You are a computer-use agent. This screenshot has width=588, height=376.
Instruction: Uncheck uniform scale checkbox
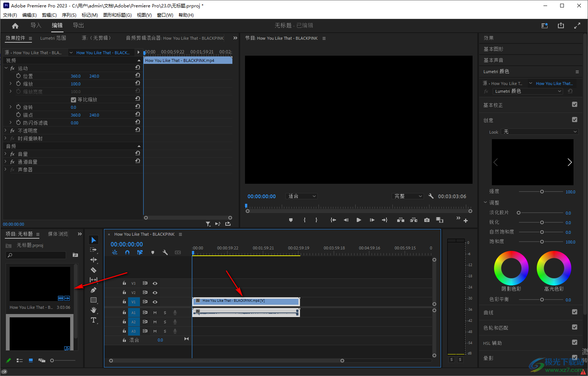[73, 99]
